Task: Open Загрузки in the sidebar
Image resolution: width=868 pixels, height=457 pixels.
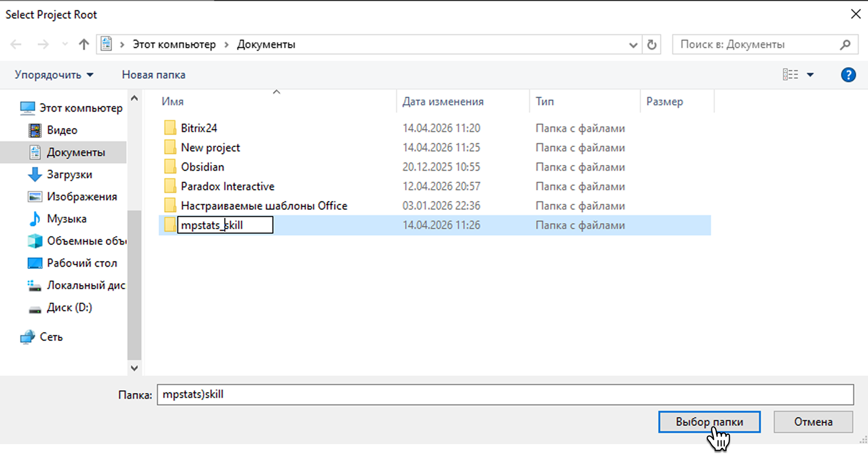Action: (69, 174)
